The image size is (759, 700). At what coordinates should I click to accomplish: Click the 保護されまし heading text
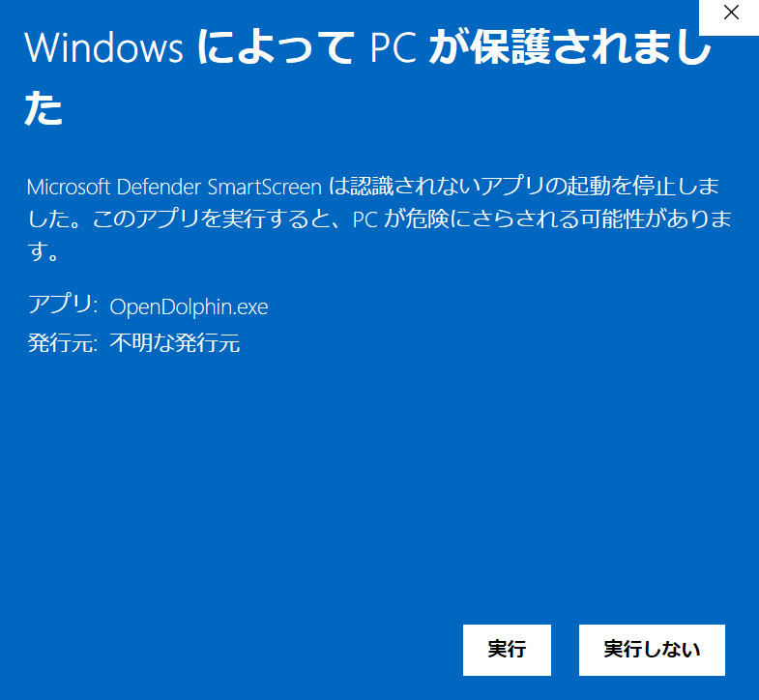[591, 47]
